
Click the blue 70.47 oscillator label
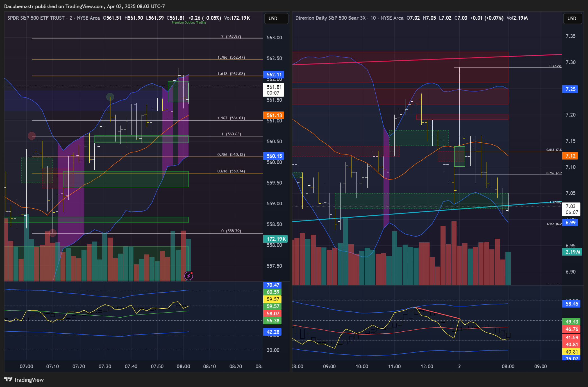[273, 285]
